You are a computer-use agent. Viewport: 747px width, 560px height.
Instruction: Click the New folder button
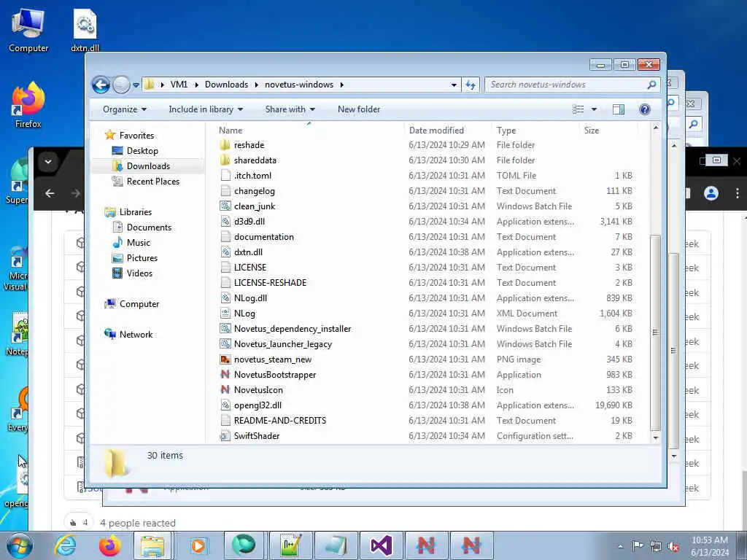coord(359,109)
